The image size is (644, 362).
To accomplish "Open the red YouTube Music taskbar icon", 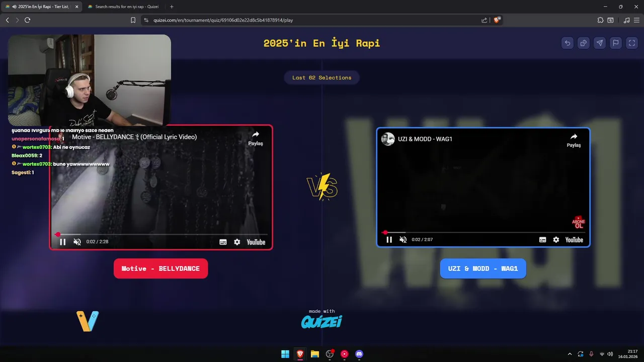I will (x=344, y=354).
